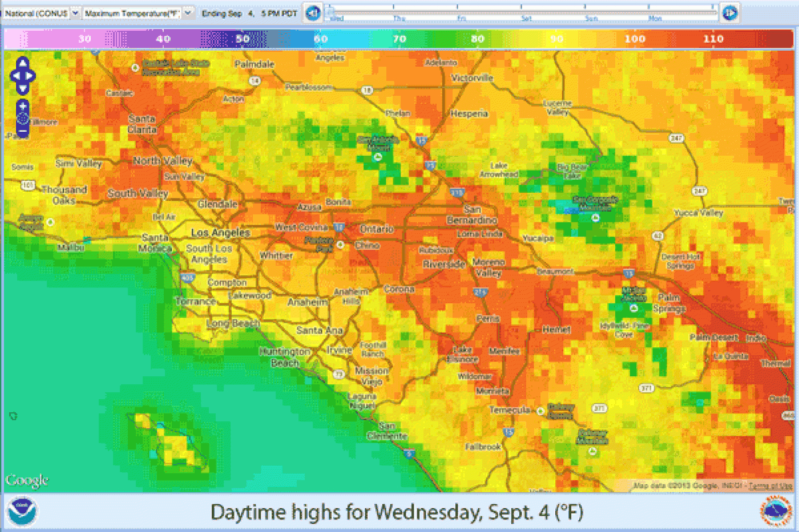Click the 100 degree color on legend

click(x=634, y=39)
